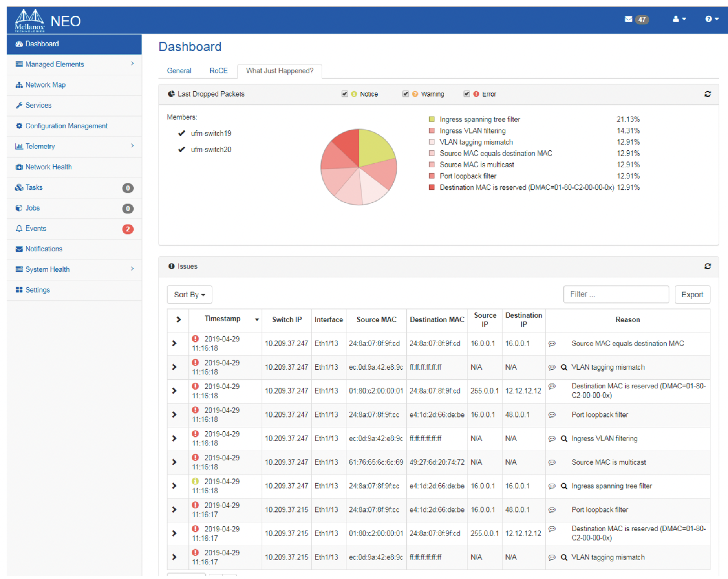
Task: Uncheck the Notice severity checkbox
Action: 345,94
